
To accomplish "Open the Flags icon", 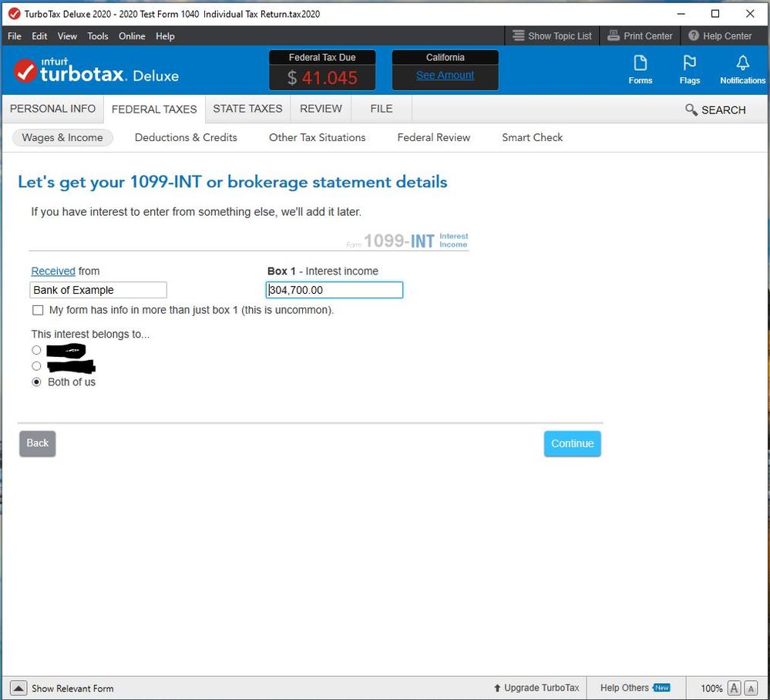I will click(690, 63).
